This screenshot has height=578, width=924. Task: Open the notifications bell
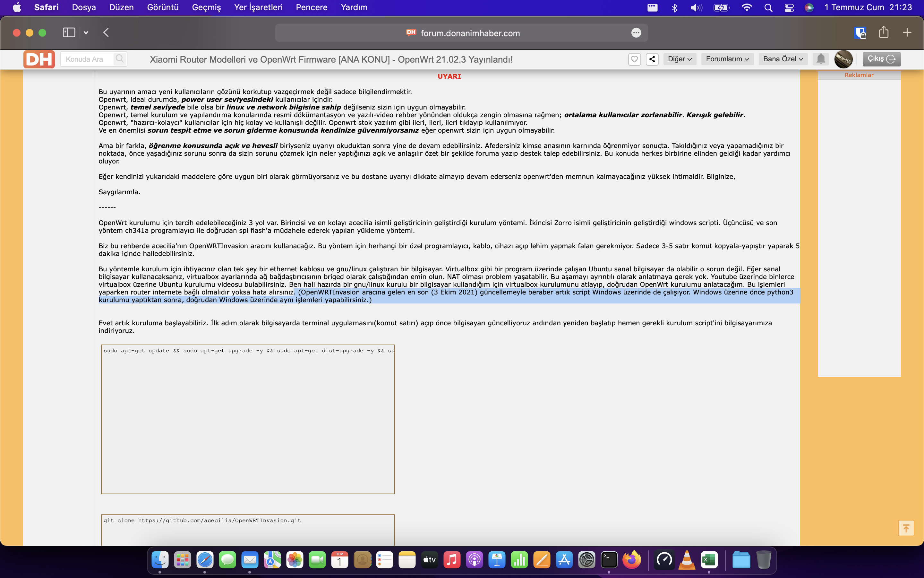tap(820, 59)
